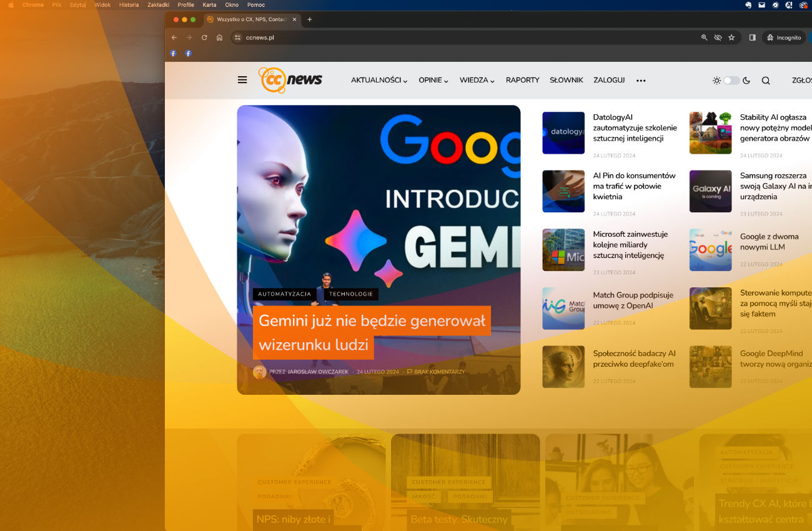Click the Facebook share icon below the toolbar
Viewport: 812px width, 531px height.
pyautogui.click(x=173, y=53)
